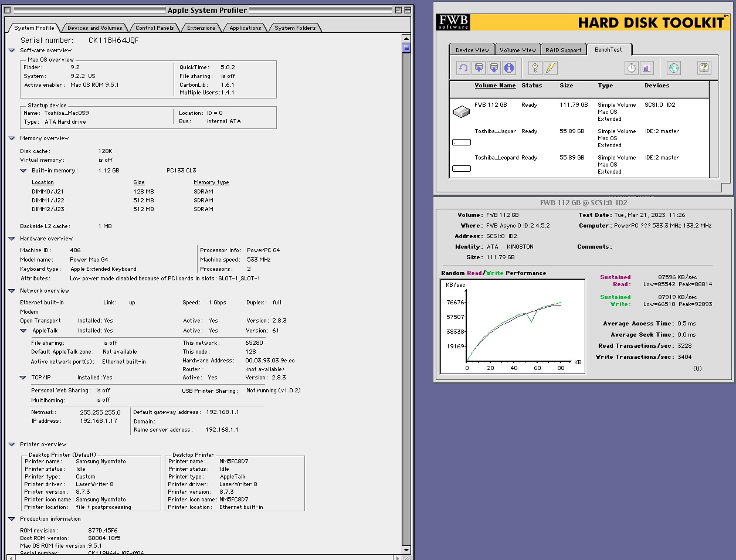Click the rescan (circular arrow) toolbar icon
This screenshot has height=560, width=736.
tap(463, 68)
